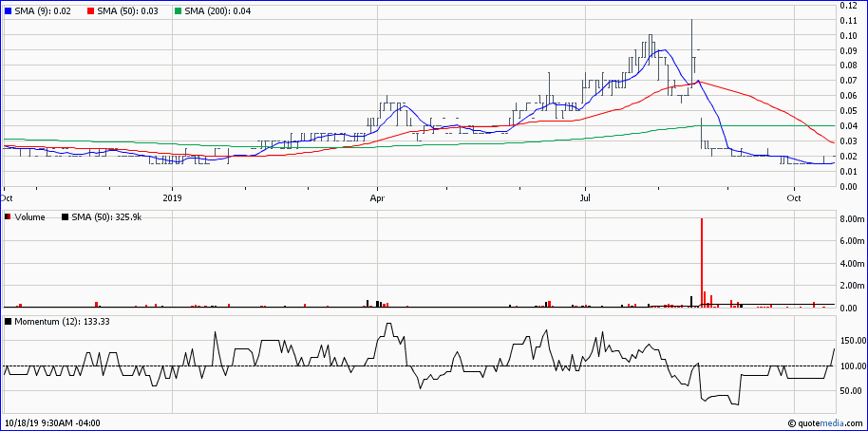
Task: Click the 150.00 momentum axis label
Action: click(x=854, y=341)
